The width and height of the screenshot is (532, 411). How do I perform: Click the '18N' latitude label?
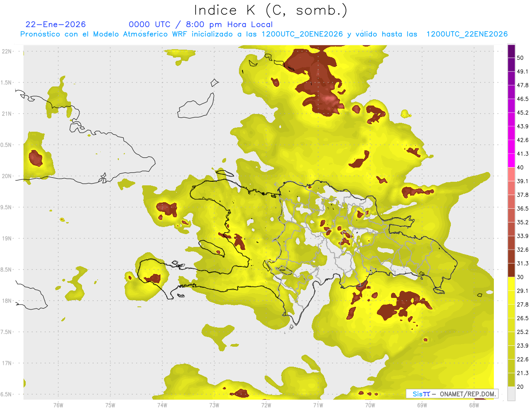7,301
